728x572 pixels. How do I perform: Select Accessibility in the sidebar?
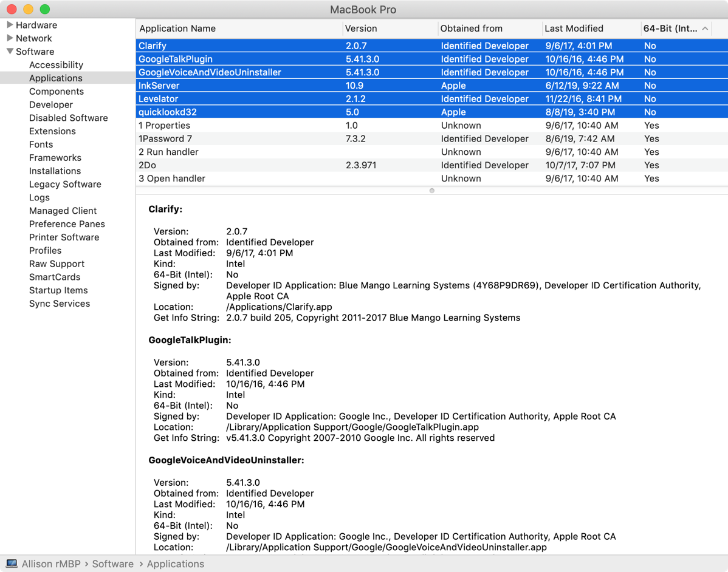pos(56,65)
